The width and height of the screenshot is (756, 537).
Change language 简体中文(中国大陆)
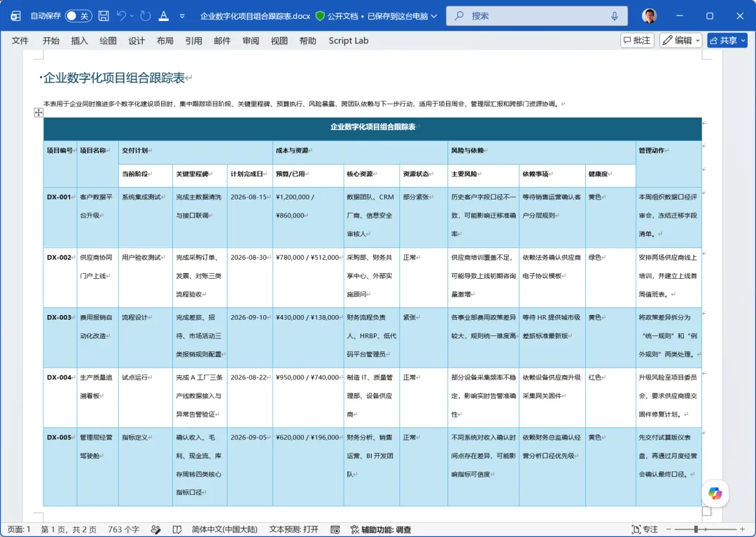click(225, 529)
